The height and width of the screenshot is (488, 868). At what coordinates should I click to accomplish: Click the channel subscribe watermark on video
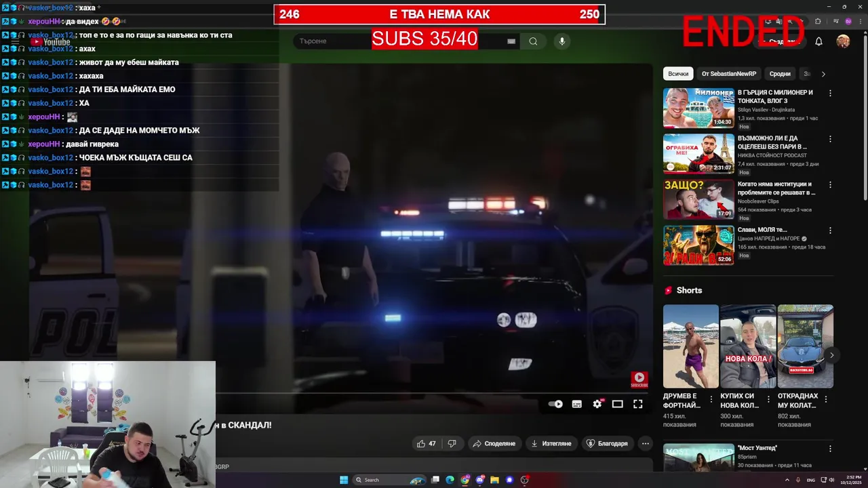639,380
